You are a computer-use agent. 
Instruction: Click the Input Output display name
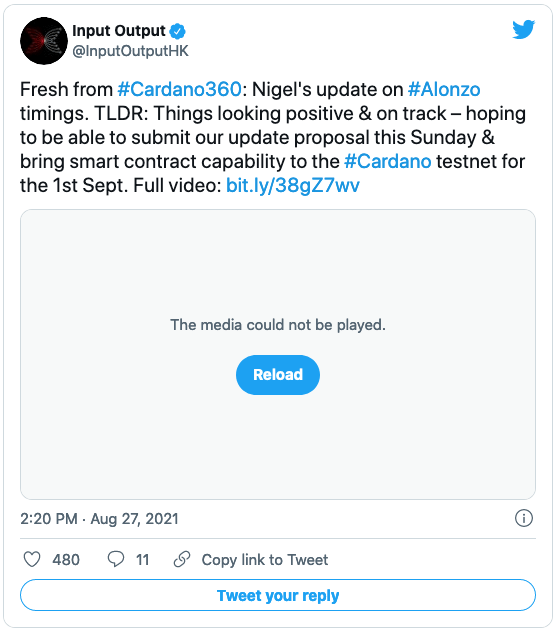tap(119, 31)
